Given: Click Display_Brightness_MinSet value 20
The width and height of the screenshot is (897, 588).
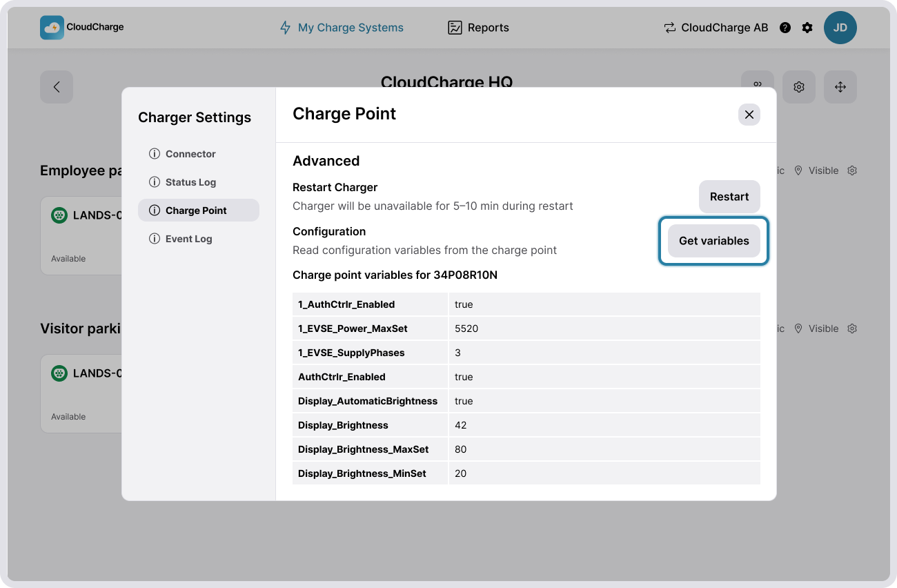Looking at the screenshot, I should coord(460,473).
